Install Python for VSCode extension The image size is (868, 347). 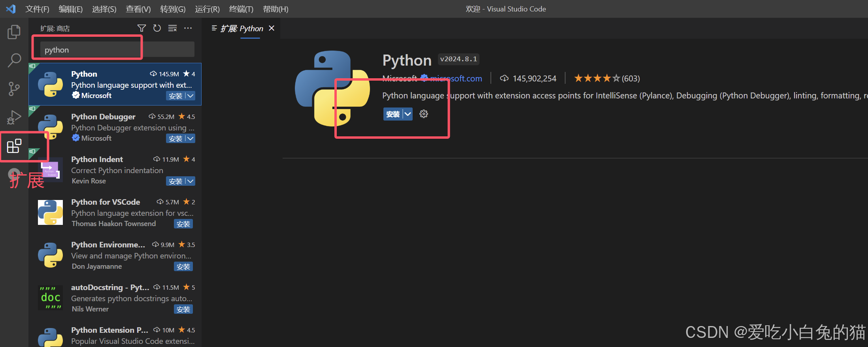click(x=183, y=224)
